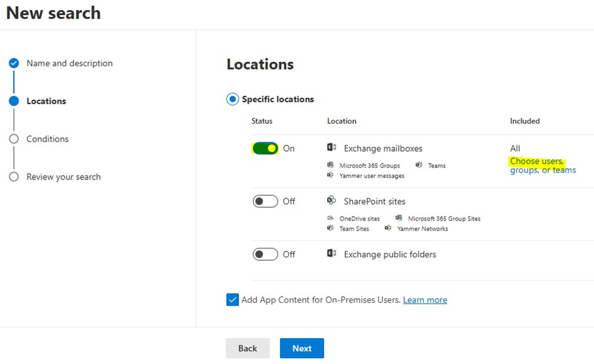Open the Conditions step in wizard
Image resolution: width=594 pixels, height=364 pixels.
(x=47, y=139)
